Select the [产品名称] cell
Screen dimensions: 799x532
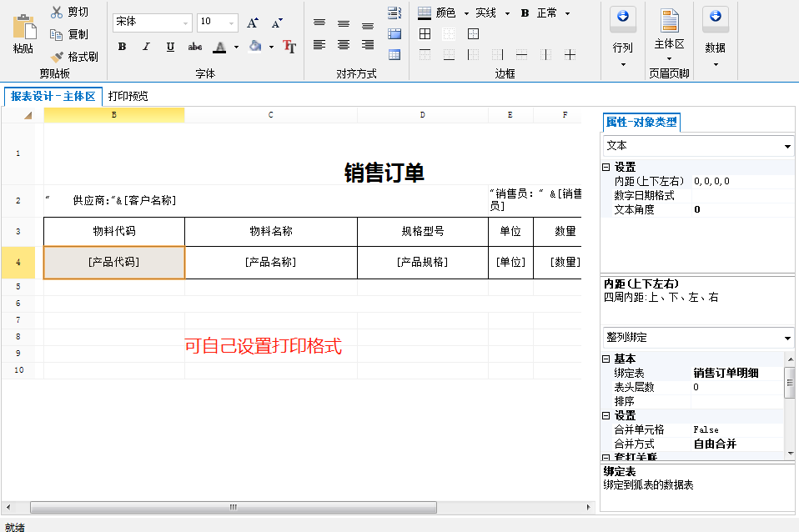point(271,263)
